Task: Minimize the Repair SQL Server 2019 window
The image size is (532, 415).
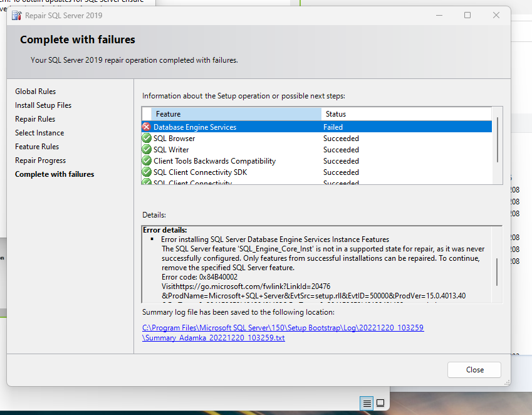Action: [439, 15]
